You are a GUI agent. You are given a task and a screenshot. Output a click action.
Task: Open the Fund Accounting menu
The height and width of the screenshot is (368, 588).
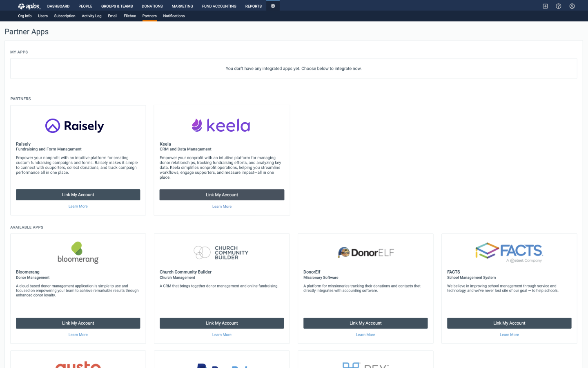tap(219, 6)
